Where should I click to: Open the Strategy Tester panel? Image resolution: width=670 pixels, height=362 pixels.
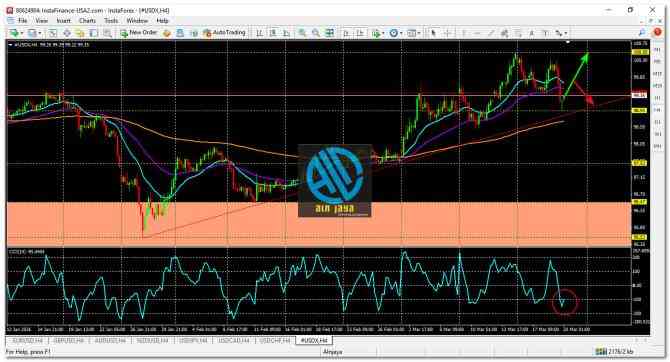107,33
